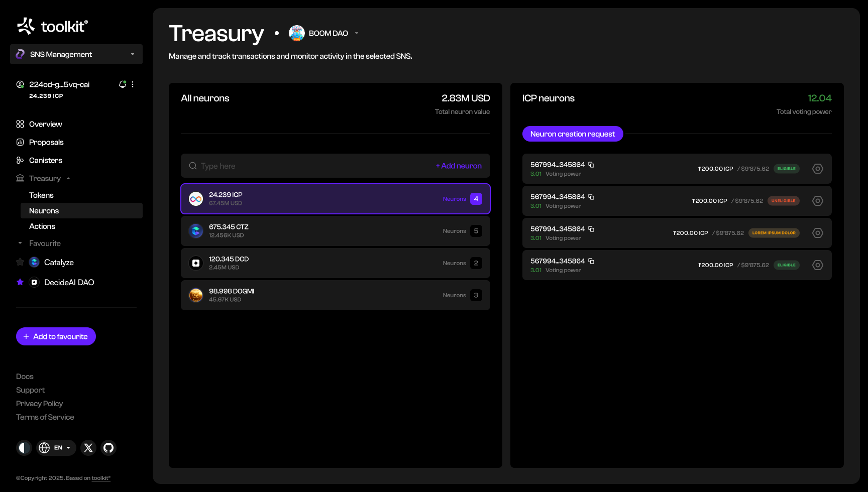Copy first neuron ID with ELIGIBLE badge
Image resolution: width=868 pixels, height=492 pixels.
tap(591, 165)
